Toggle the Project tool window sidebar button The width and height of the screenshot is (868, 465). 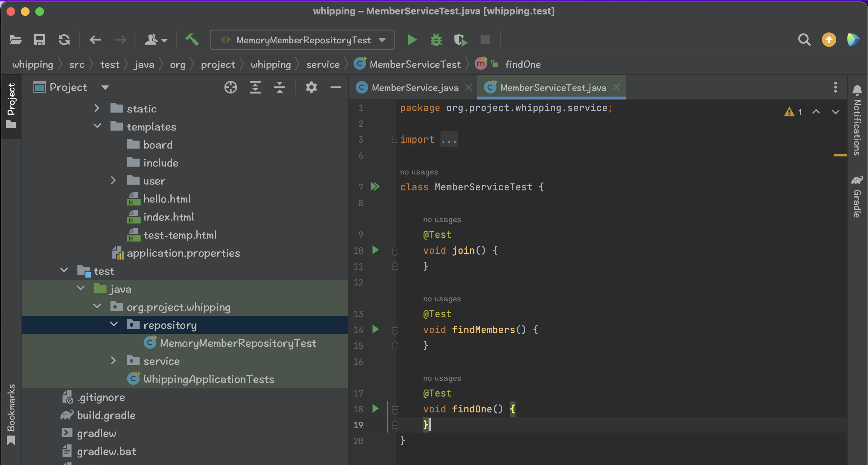click(x=11, y=105)
